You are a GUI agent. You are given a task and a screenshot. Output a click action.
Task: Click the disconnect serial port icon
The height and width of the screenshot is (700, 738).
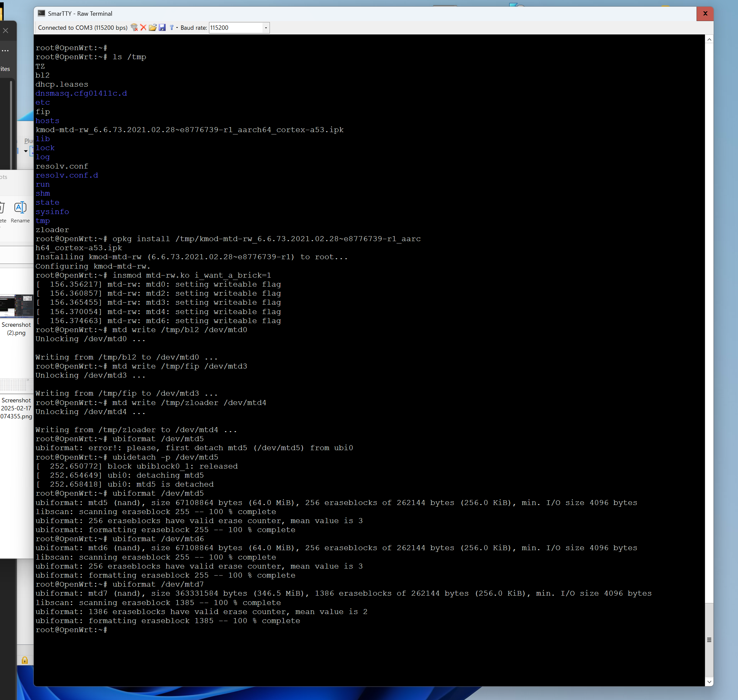134,28
